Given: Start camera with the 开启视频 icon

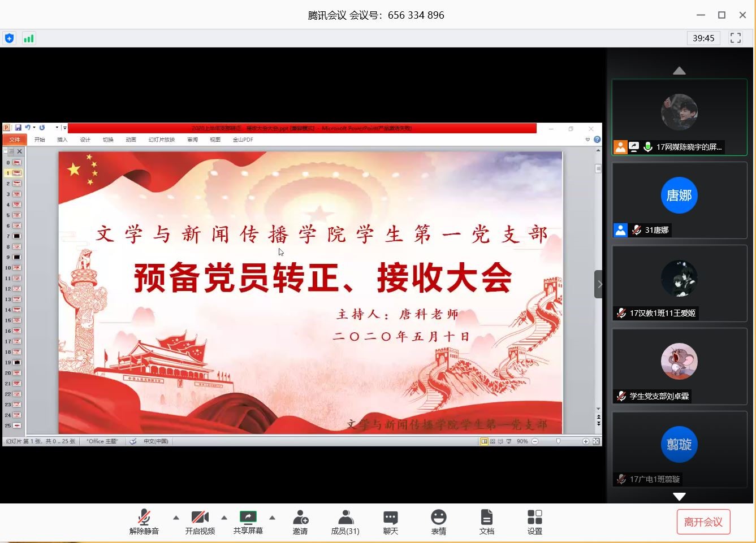Looking at the screenshot, I should [200, 517].
